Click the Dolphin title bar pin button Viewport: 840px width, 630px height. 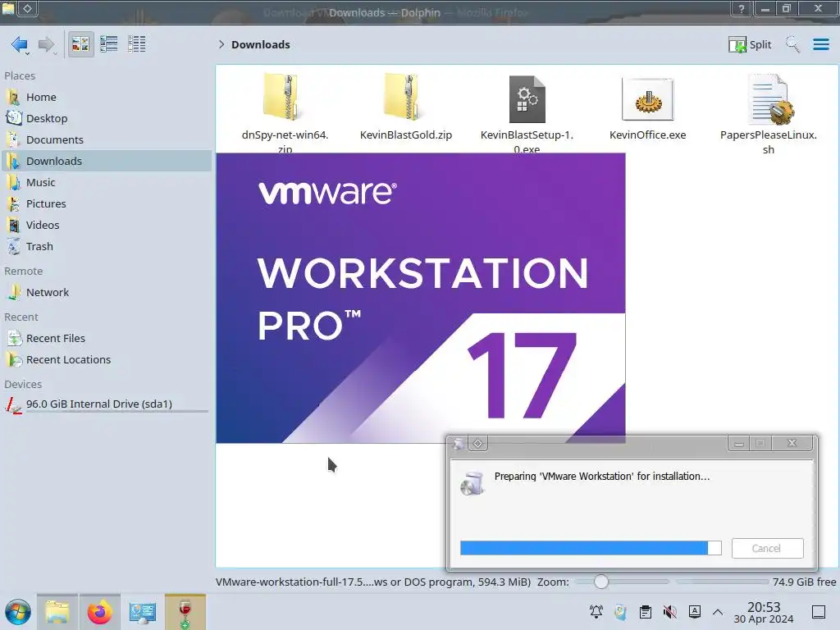[27, 8]
